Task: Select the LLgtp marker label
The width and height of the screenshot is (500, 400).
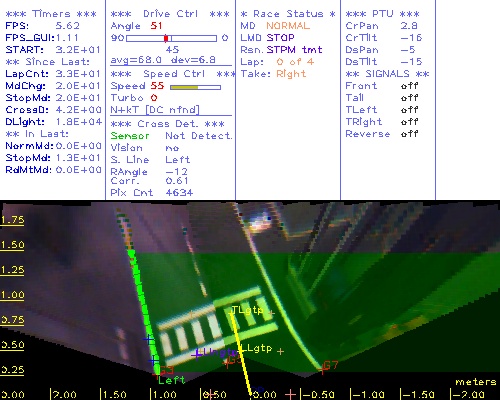Action: click(x=256, y=348)
